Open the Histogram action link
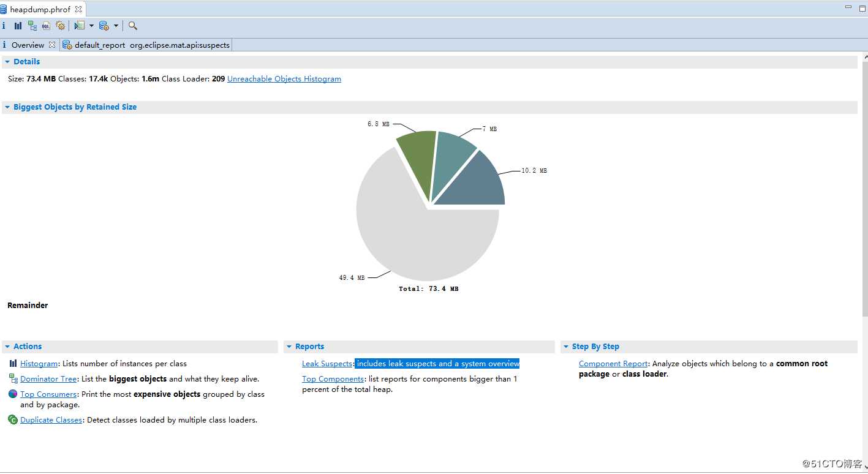 39,364
